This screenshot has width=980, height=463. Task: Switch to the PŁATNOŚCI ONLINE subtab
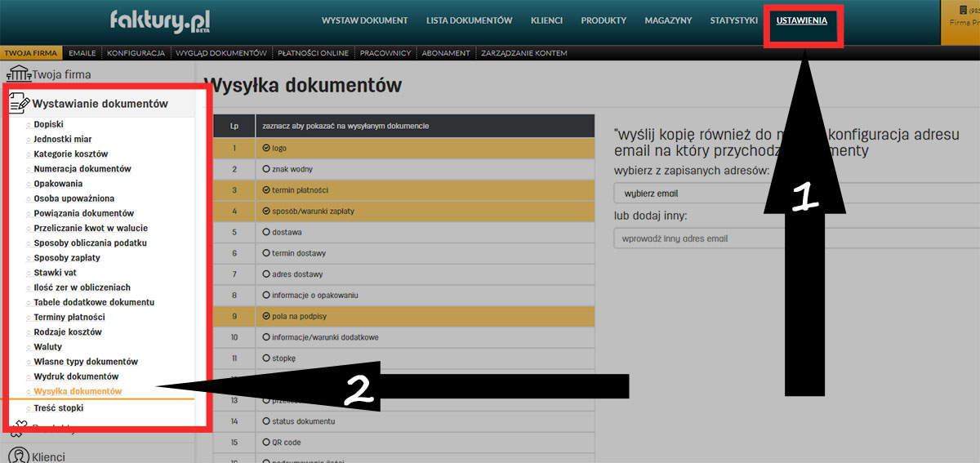(313, 53)
